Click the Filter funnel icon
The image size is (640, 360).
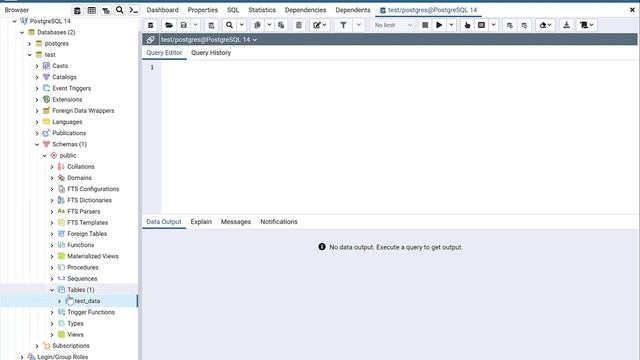[343, 25]
